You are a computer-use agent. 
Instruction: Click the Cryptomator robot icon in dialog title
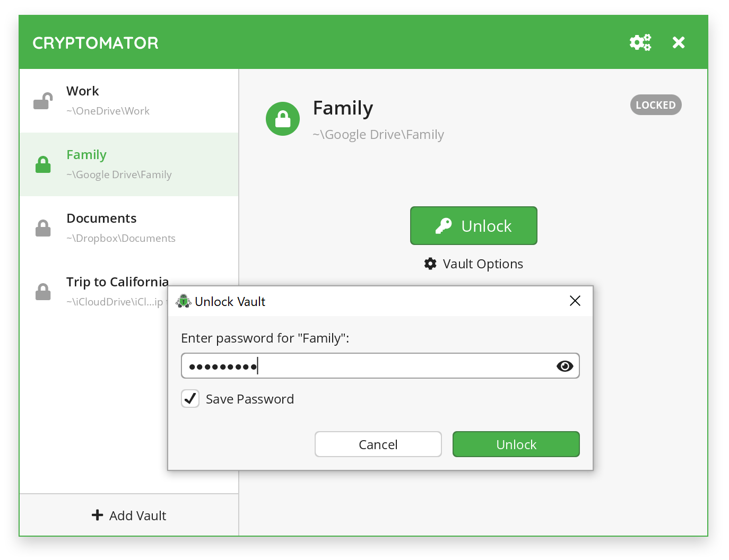coord(184,301)
